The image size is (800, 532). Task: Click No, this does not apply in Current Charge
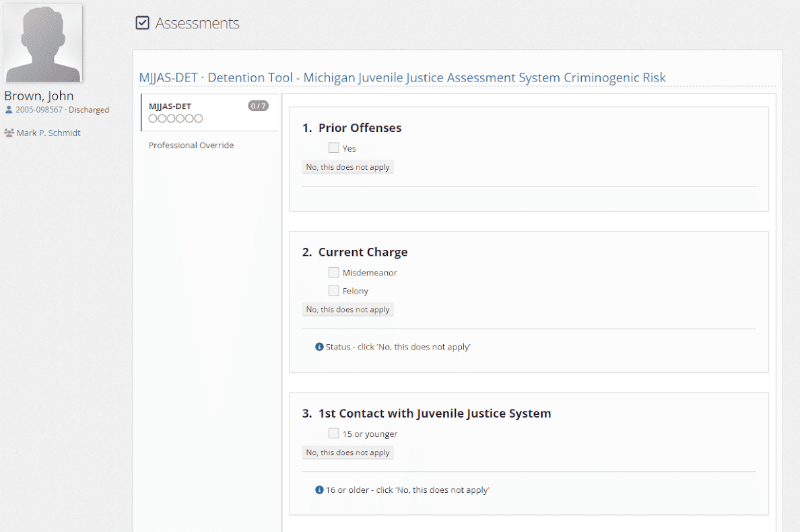[x=347, y=309]
